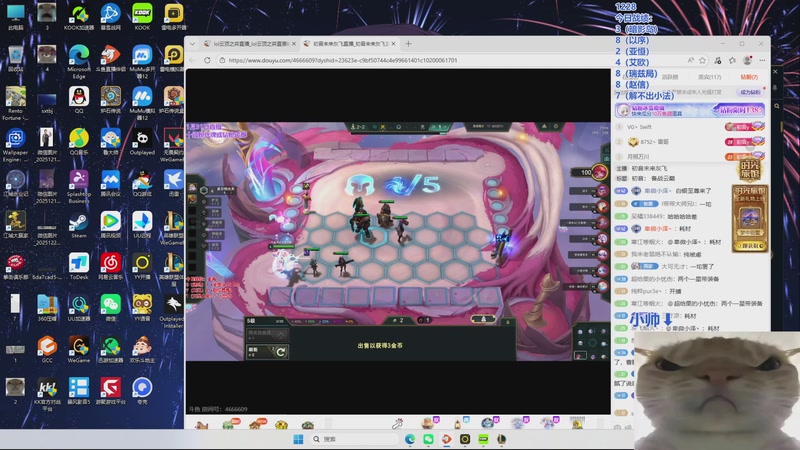Click the taskbar 搜索 search box
The image size is (800, 450).
pyautogui.click(x=355, y=439)
